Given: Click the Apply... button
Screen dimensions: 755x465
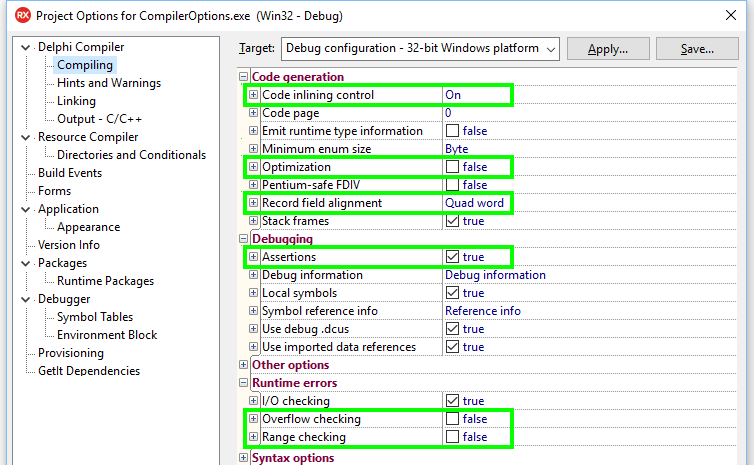Looking at the screenshot, I should (x=608, y=49).
